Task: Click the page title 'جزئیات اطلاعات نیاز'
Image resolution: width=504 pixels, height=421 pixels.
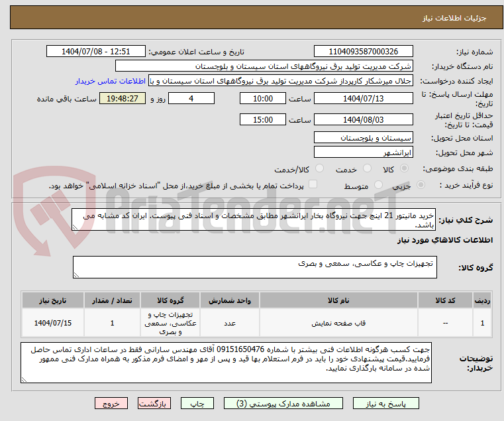Action: pyautogui.click(x=454, y=18)
